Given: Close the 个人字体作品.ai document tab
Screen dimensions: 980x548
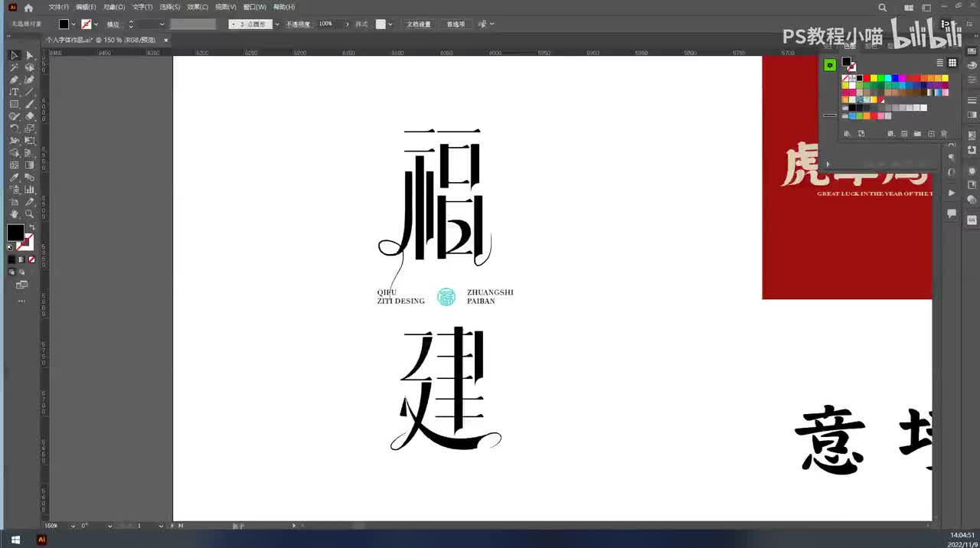Looking at the screenshot, I should [165, 40].
